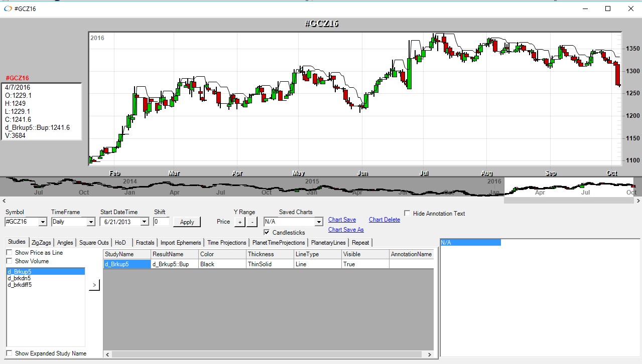This screenshot has width=642, height=364.
Task: Open the Time Projections tab
Action: [x=226, y=243]
